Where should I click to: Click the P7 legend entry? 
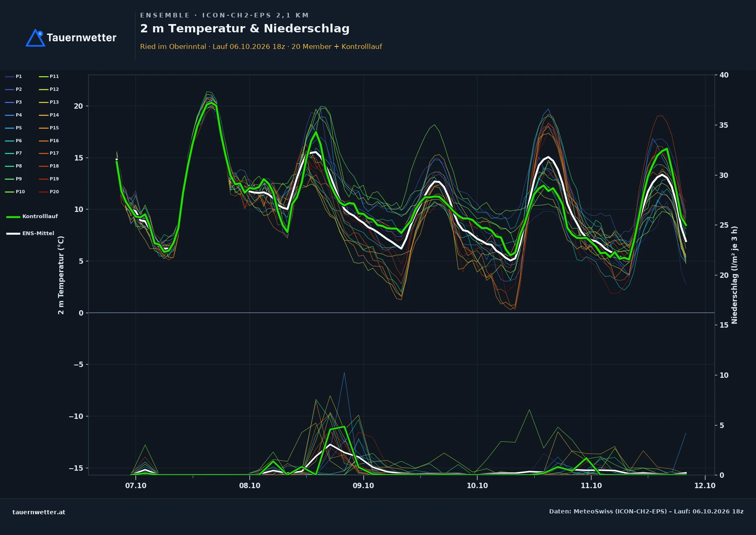coord(13,153)
